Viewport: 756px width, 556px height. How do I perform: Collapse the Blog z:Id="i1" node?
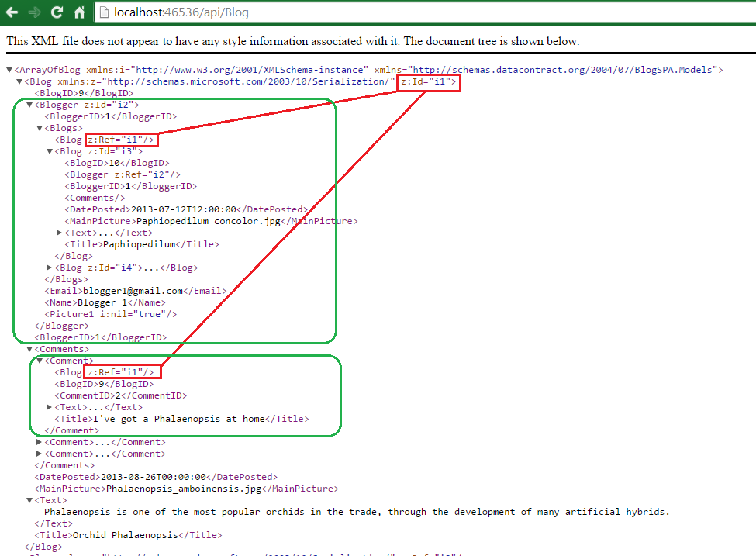[19, 81]
